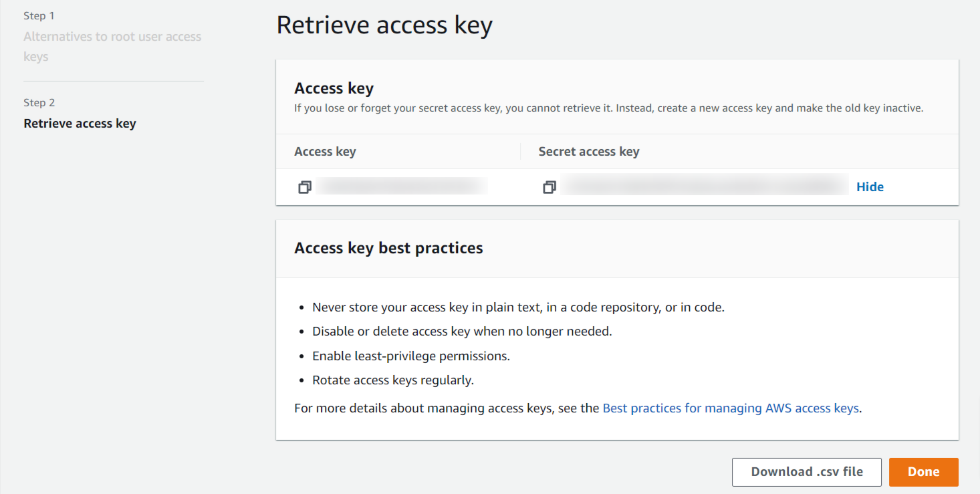This screenshot has width=980, height=494.
Task: Copy the access key ID to clipboard
Action: point(305,188)
